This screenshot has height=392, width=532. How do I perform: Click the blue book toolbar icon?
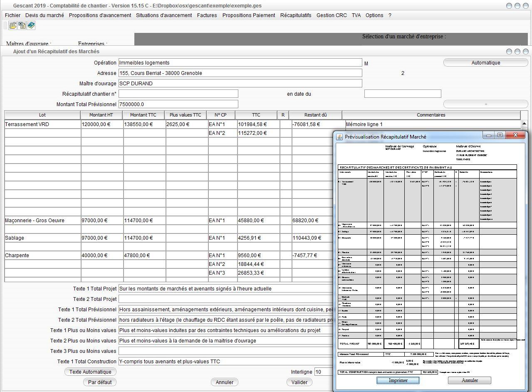tap(31, 25)
